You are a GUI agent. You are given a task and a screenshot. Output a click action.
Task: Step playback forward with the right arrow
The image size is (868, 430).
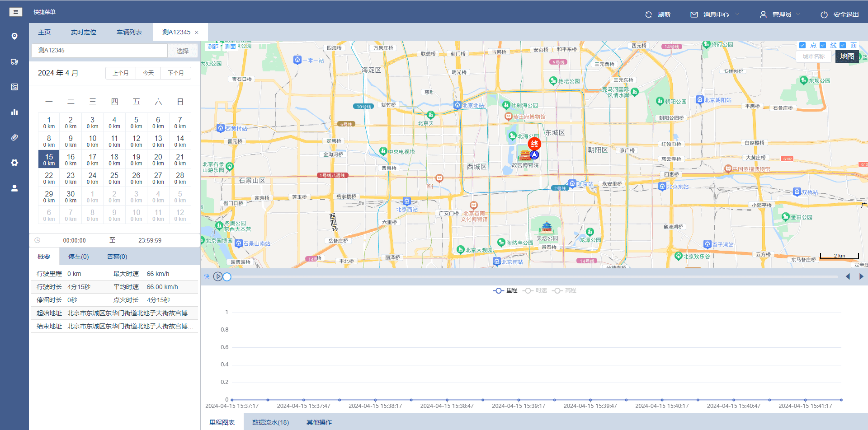(861, 276)
